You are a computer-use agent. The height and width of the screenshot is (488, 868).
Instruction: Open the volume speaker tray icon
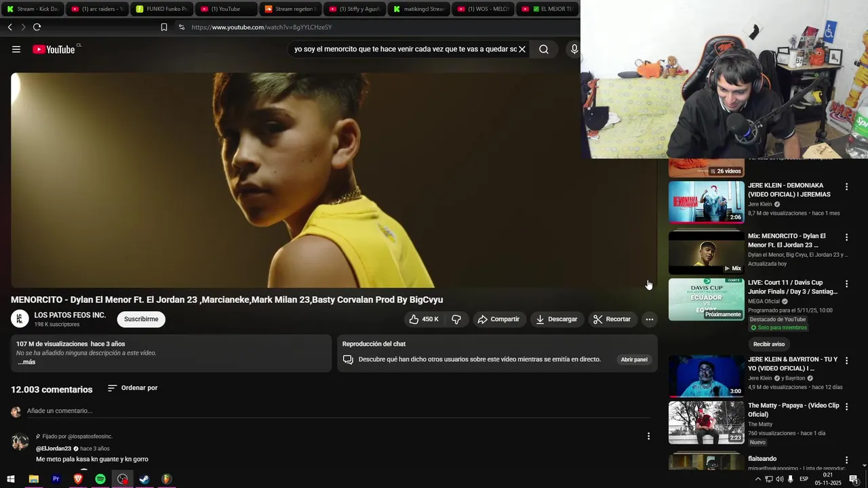780,479
